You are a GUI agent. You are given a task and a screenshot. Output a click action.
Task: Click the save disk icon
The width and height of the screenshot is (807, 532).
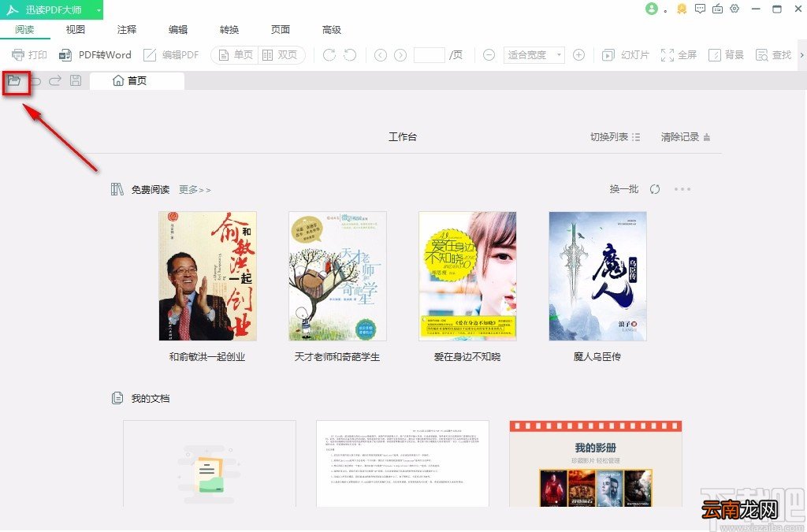[76, 80]
